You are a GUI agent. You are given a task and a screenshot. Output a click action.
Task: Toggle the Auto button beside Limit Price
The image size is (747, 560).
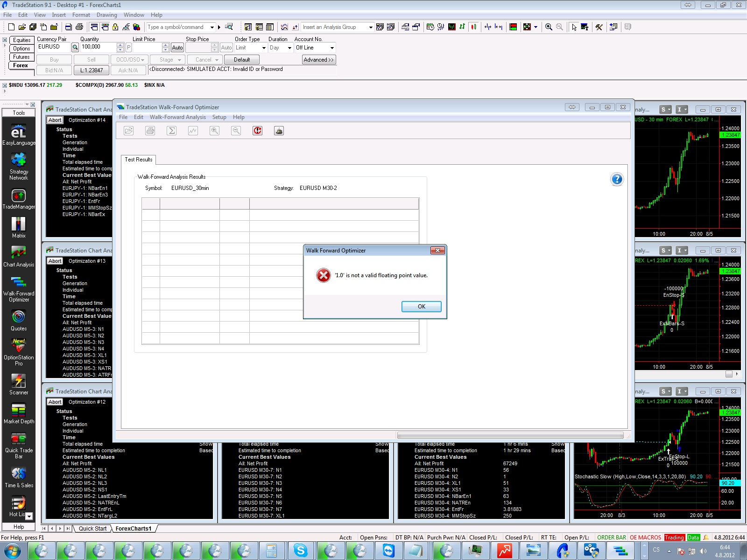tap(177, 48)
